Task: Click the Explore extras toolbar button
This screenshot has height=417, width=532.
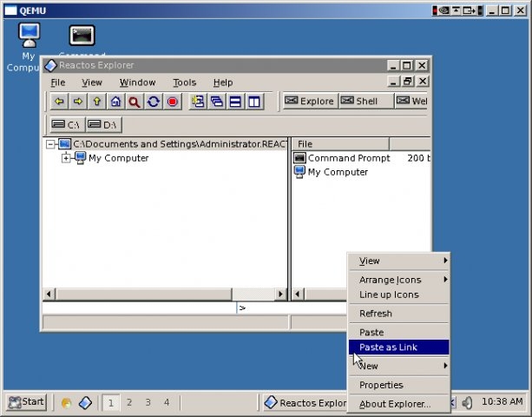Action: click(310, 101)
